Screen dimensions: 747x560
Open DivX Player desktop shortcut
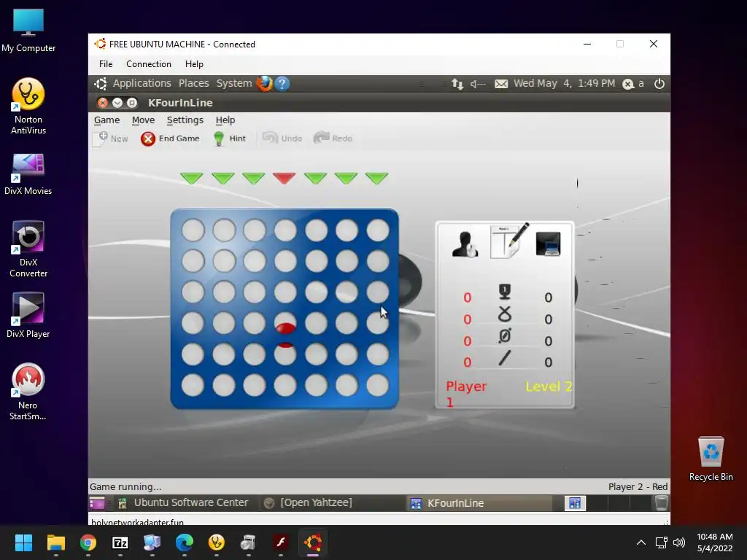pyautogui.click(x=28, y=315)
